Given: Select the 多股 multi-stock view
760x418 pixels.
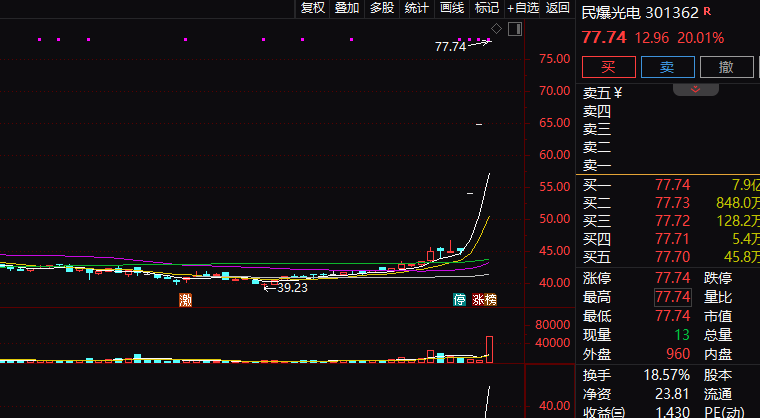Looking at the screenshot, I should [382, 8].
